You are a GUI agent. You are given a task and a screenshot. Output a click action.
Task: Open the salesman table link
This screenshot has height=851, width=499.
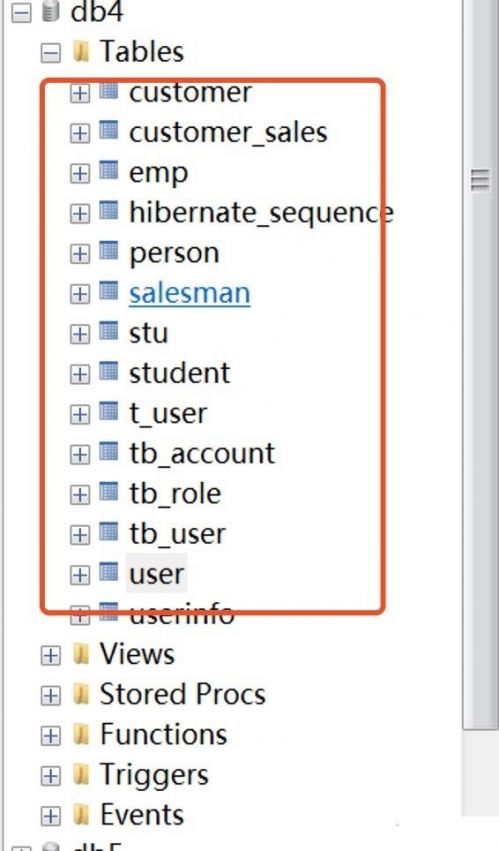tap(190, 294)
